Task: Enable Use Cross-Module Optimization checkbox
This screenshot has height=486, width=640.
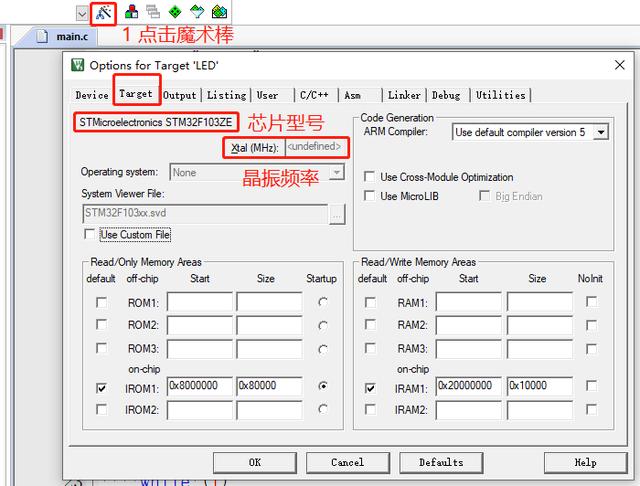Action: (369, 177)
